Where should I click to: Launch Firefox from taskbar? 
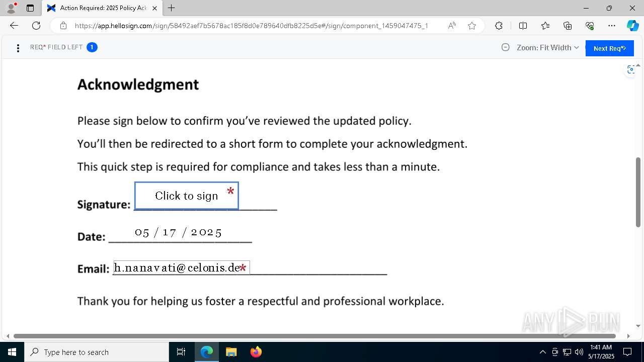click(256, 352)
